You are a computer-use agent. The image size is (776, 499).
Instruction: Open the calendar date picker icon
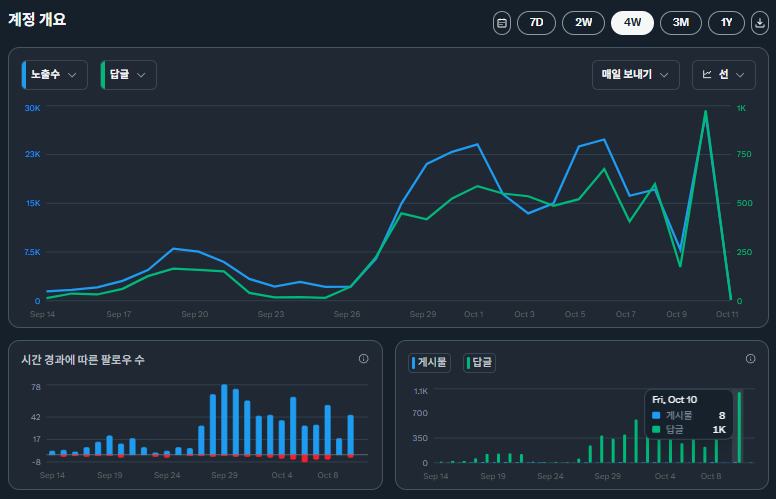point(501,23)
